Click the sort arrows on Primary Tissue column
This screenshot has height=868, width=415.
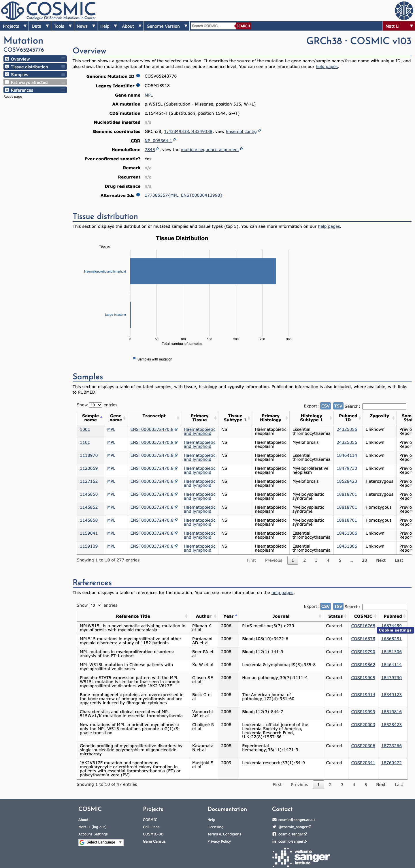click(x=215, y=418)
